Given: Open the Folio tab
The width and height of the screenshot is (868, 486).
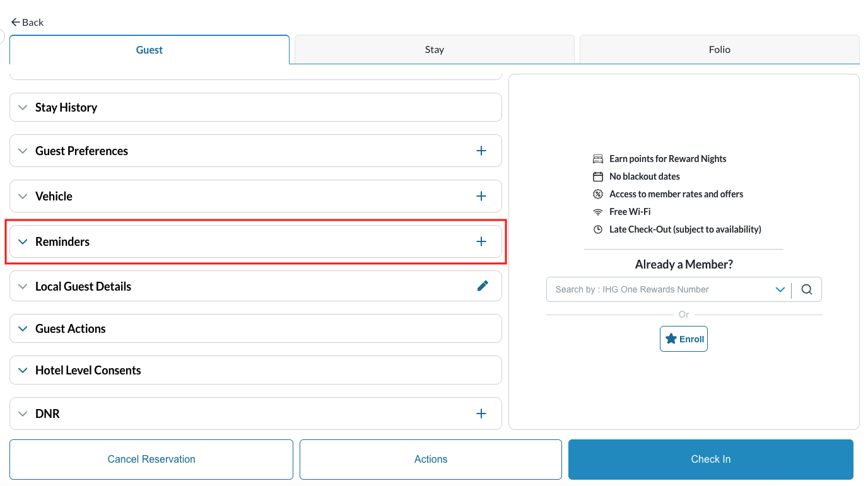Looking at the screenshot, I should coord(718,49).
